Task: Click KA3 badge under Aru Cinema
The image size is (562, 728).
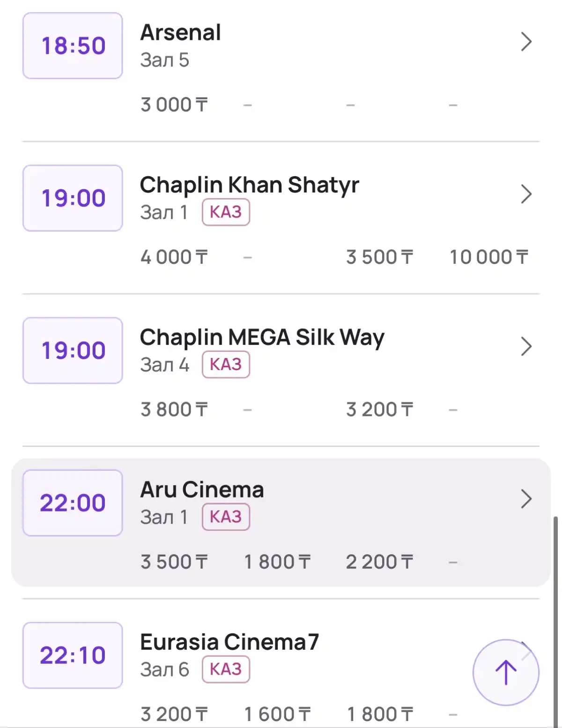Action: pos(226,517)
